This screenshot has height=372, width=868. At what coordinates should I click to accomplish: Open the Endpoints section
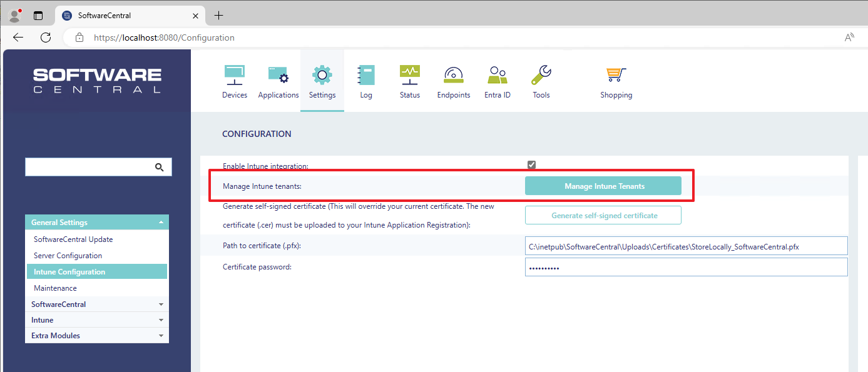click(x=454, y=81)
